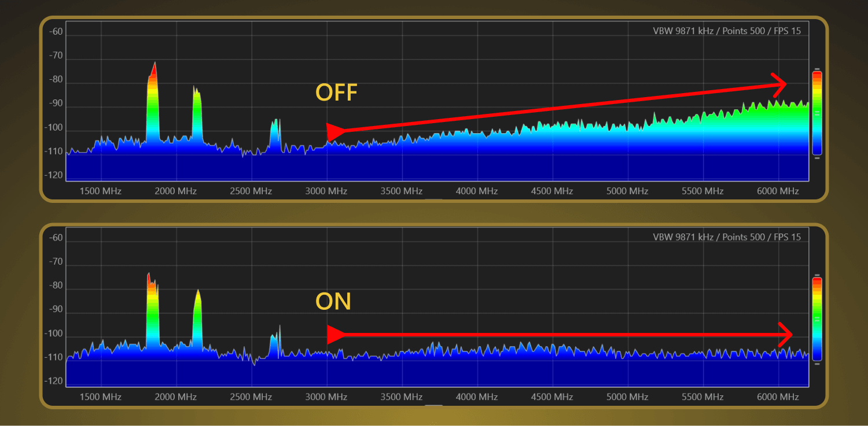
Task: Click the red arrowhead at right of ON panel
Action: [785, 335]
